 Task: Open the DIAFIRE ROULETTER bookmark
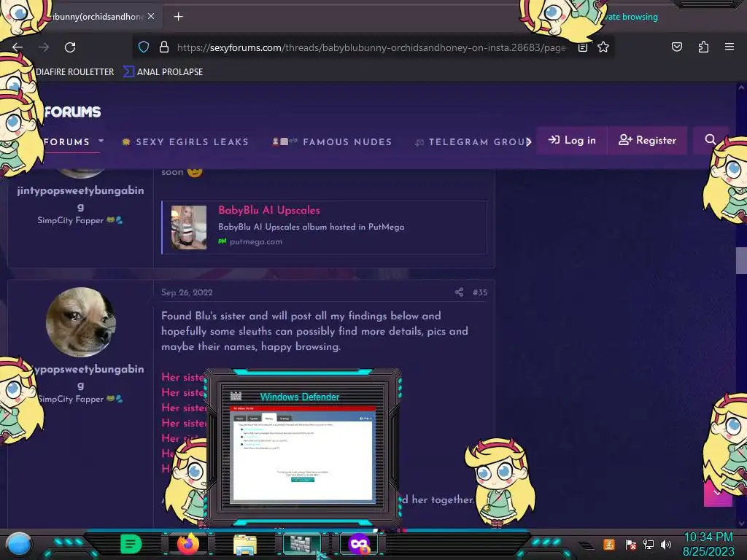click(75, 72)
